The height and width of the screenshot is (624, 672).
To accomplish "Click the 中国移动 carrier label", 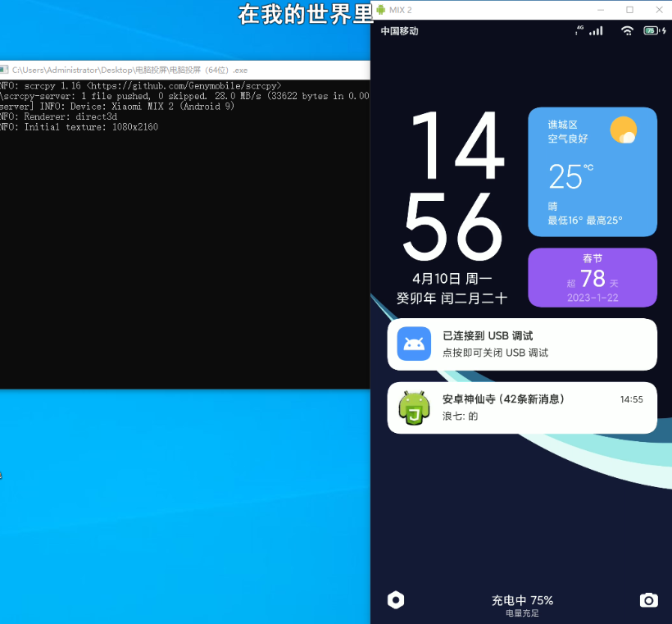I will (x=399, y=31).
